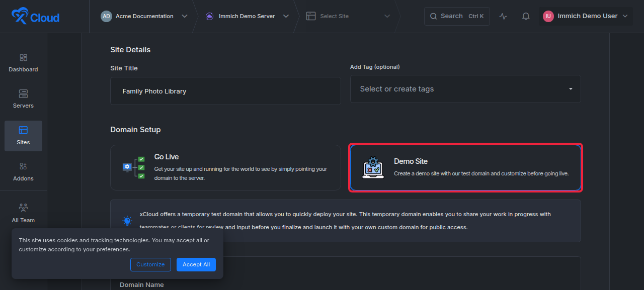This screenshot has height=290, width=644.
Task: Click the lightbulb tip icon
Action: (127, 221)
